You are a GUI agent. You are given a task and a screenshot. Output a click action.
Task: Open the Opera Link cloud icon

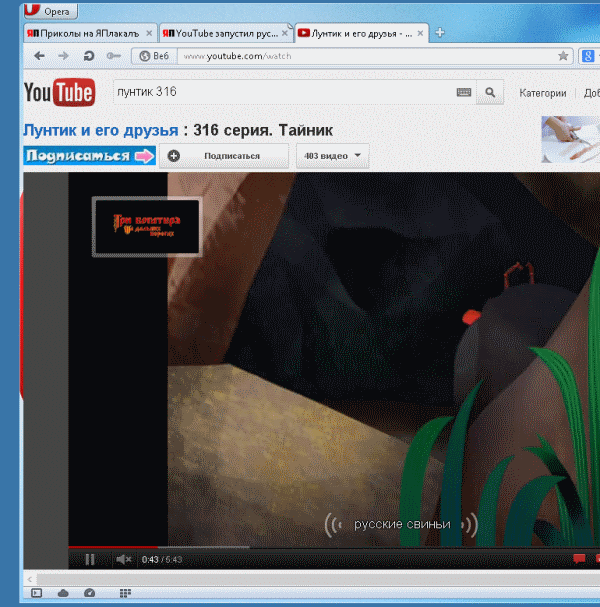coord(63,593)
